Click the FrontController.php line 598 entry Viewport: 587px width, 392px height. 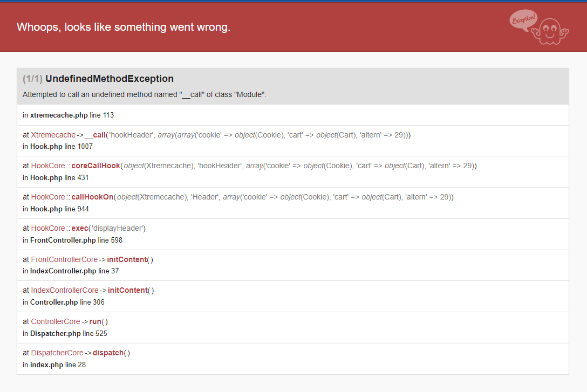pyautogui.click(x=73, y=240)
